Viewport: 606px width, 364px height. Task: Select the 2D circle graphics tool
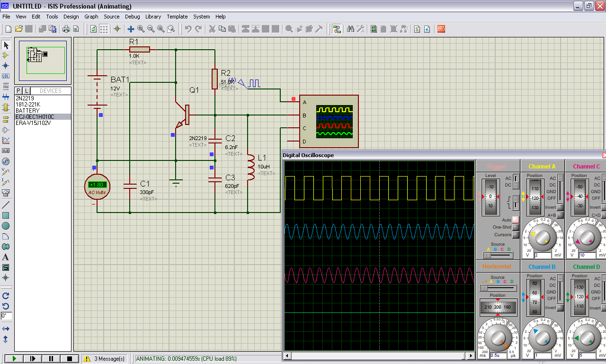coord(6,226)
